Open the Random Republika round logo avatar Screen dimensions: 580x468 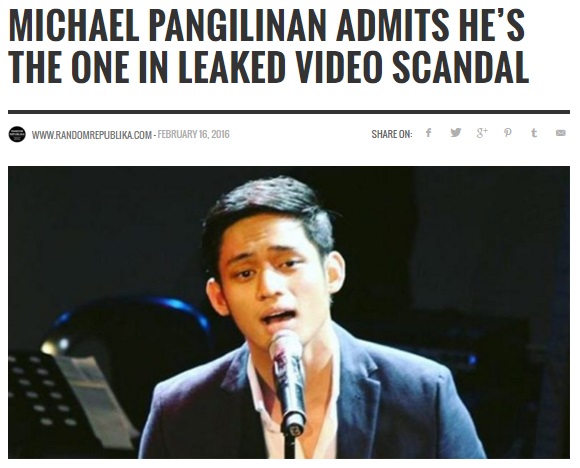[17, 134]
